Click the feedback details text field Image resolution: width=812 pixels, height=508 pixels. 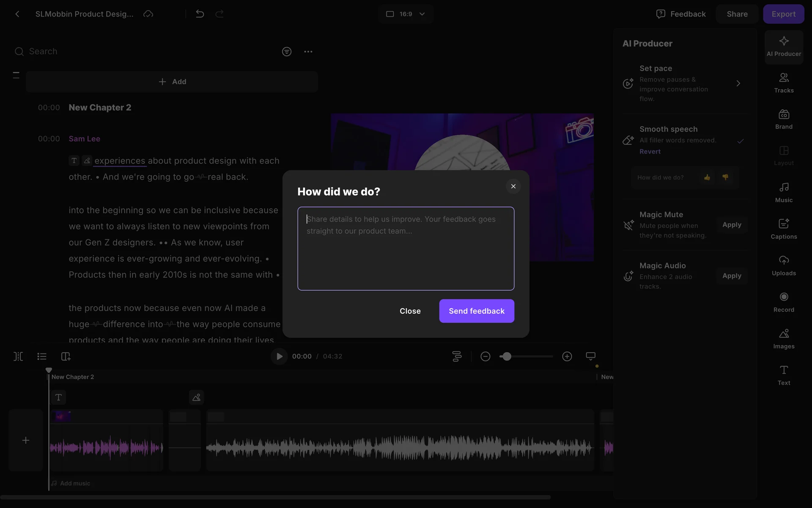(406, 248)
